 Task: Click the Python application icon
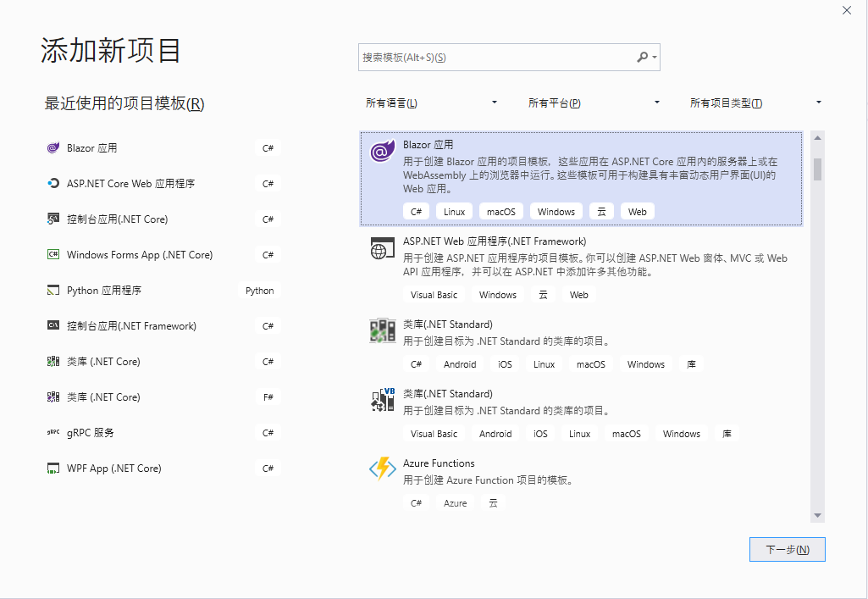pyautogui.click(x=53, y=291)
